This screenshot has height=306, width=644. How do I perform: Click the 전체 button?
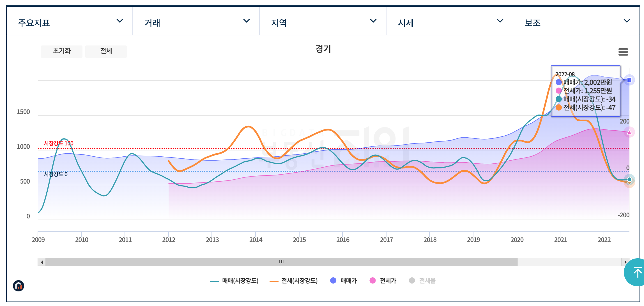tap(106, 51)
